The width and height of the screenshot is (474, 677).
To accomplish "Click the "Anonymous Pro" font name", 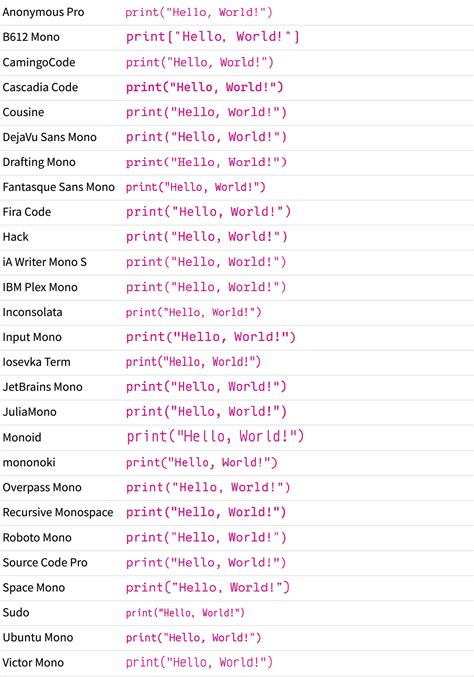I will 43,12.
